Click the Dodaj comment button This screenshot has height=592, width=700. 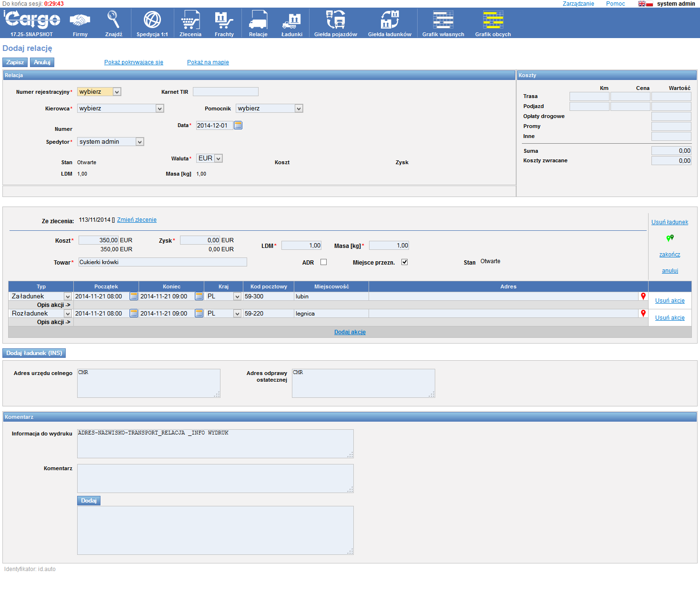click(89, 501)
